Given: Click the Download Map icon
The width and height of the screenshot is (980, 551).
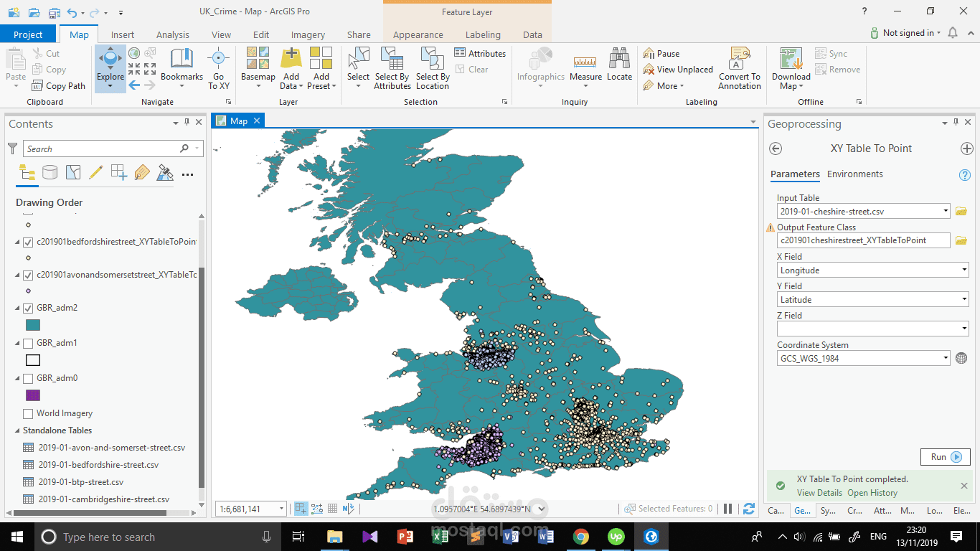Looking at the screenshot, I should [791, 60].
